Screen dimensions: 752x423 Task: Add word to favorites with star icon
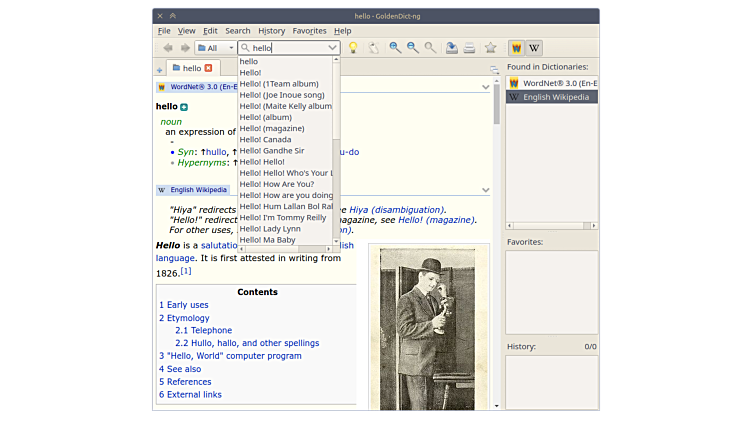click(x=490, y=48)
